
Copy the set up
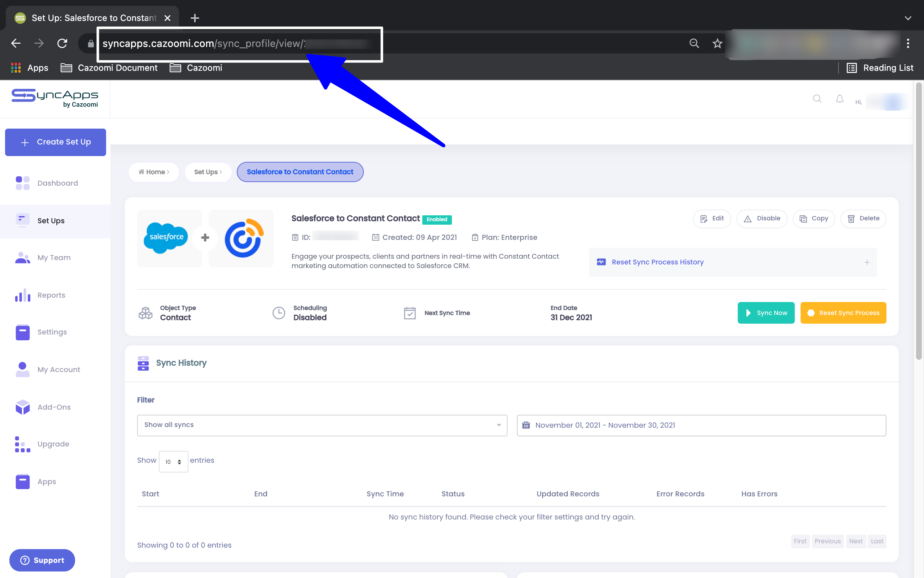click(814, 219)
